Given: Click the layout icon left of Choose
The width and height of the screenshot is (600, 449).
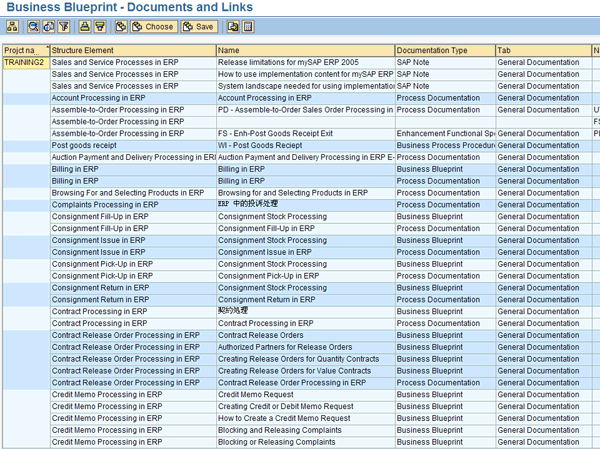Looking at the screenshot, I should point(121,27).
